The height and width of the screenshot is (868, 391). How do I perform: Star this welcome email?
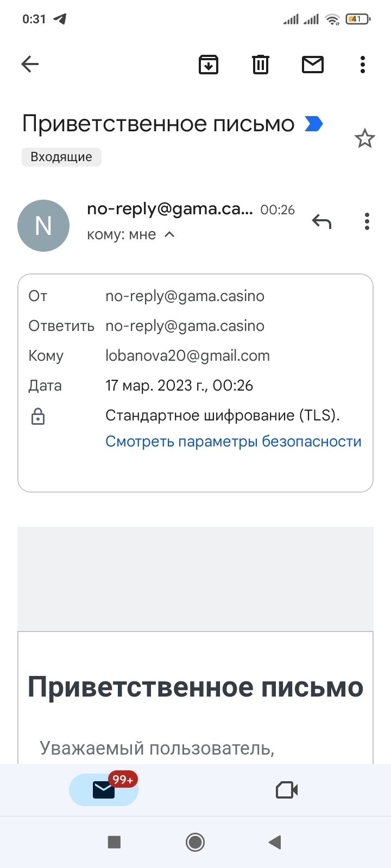click(x=364, y=139)
